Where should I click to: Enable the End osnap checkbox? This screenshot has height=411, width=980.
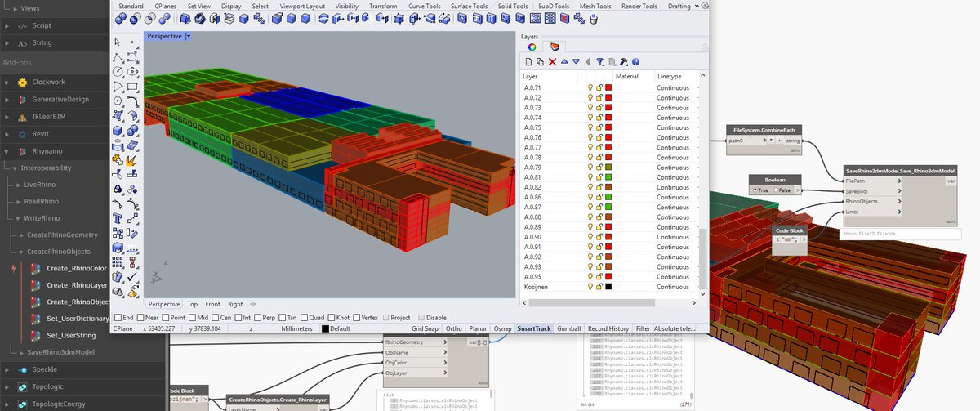[118, 317]
